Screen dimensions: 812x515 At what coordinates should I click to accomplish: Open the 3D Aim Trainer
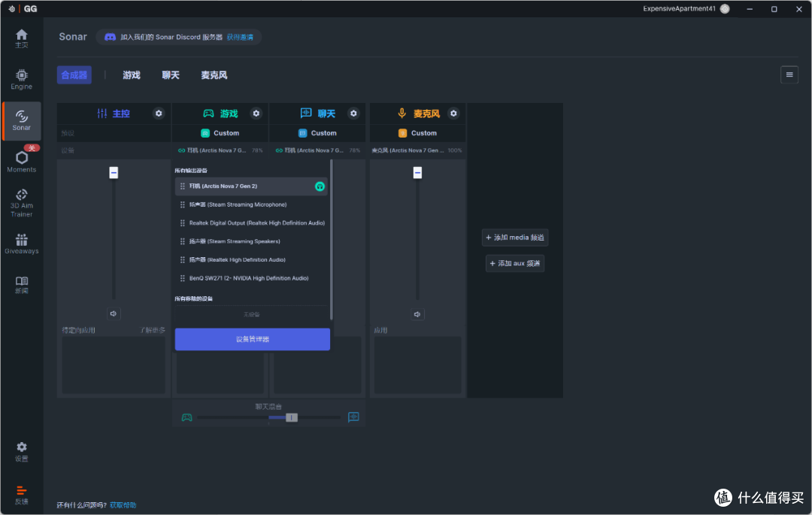21,202
